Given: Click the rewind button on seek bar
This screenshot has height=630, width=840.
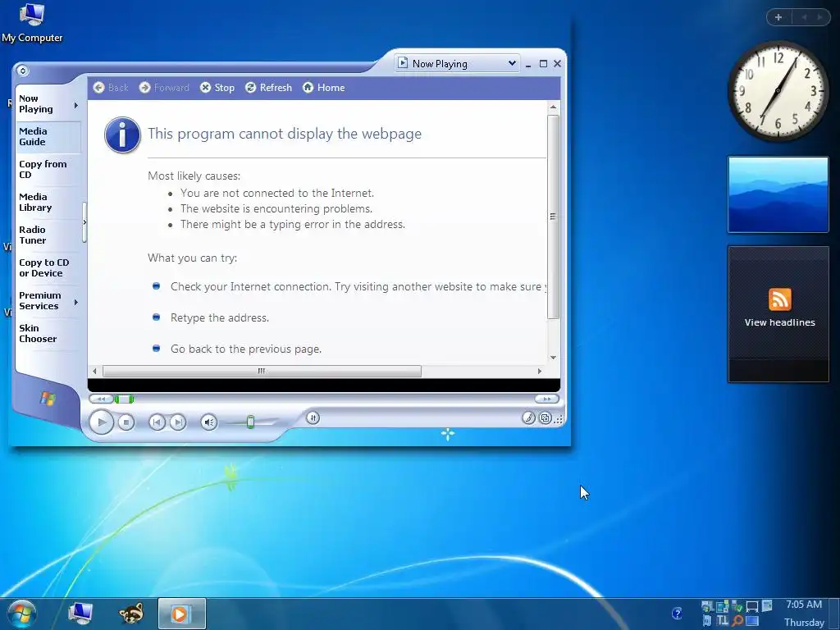Looking at the screenshot, I should click(x=101, y=399).
